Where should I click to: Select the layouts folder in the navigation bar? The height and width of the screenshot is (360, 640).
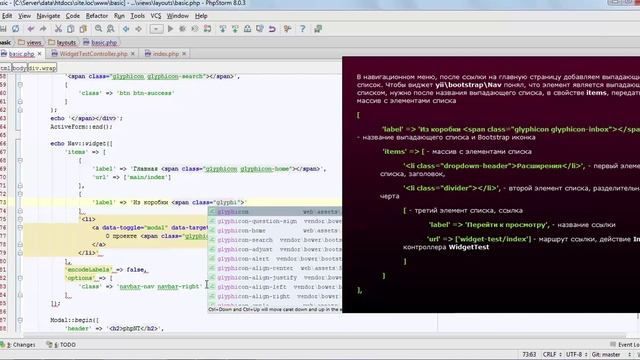point(62,42)
